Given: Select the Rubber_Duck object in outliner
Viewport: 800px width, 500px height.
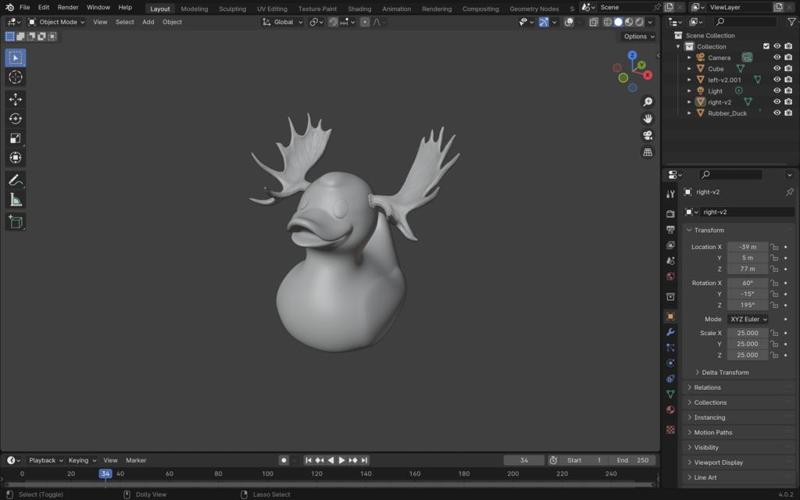Looking at the screenshot, I should tap(727, 113).
